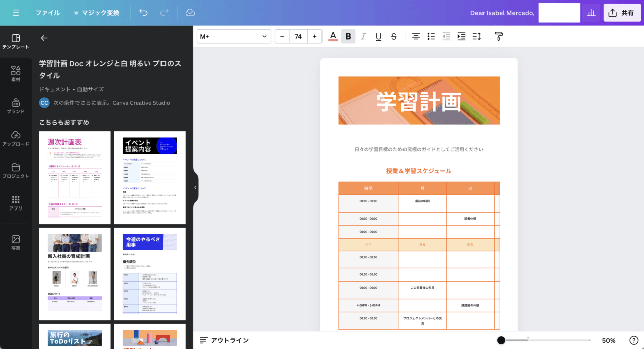Open the analytics bar chart icon
Viewport: 644px width, 349px height.
pyautogui.click(x=591, y=13)
